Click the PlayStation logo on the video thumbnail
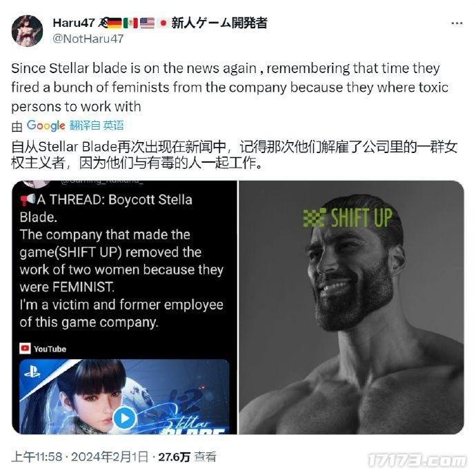The height and width of the screenshot is (475, 476). [x=32, y=372]
